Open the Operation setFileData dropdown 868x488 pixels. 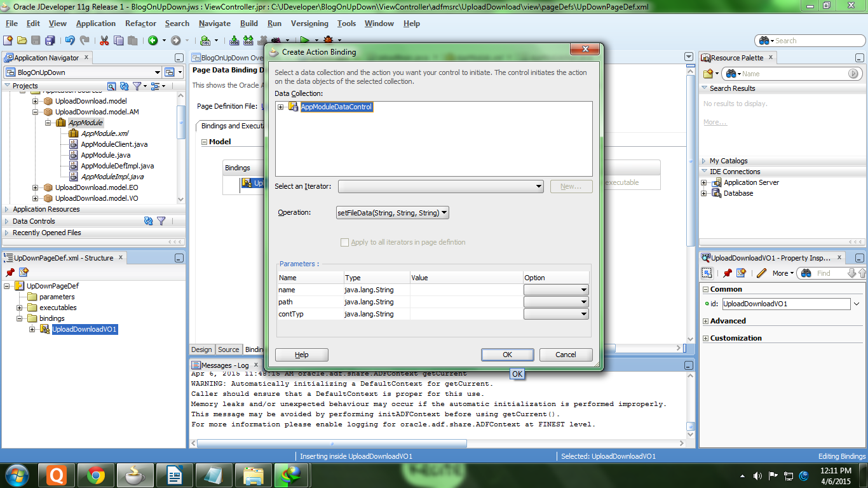[393, 213]
